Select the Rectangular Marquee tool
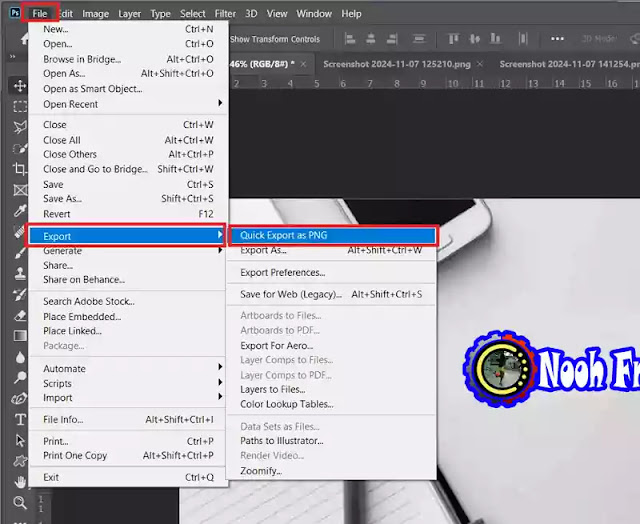 point(20,107)
